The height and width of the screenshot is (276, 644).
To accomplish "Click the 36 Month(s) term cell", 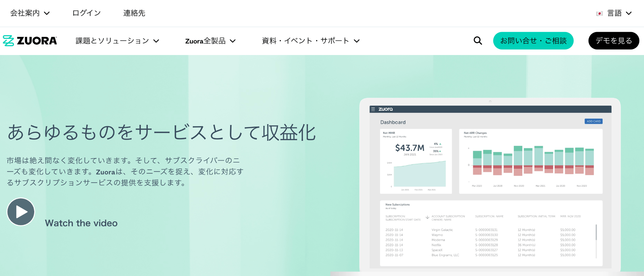I will pos(526,245).
